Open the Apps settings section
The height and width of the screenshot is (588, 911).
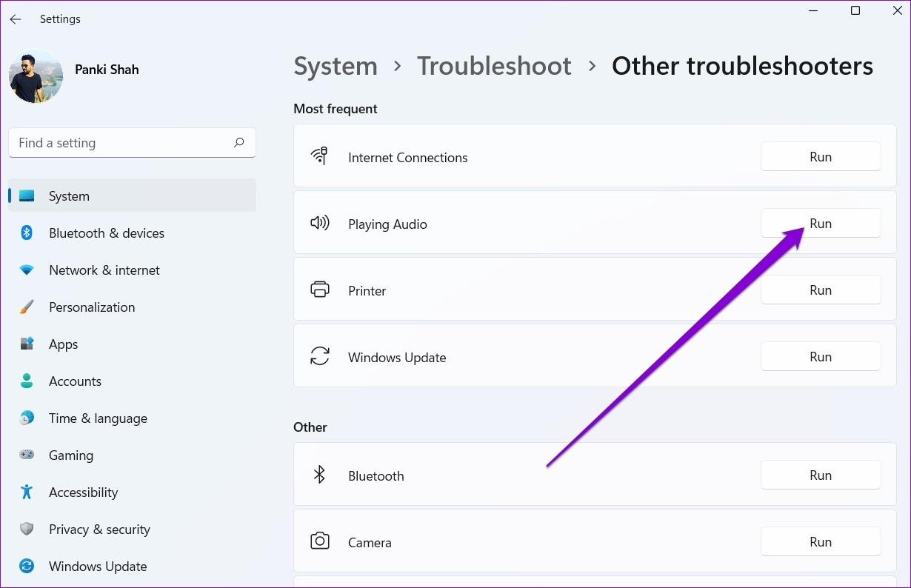point(63,344)
